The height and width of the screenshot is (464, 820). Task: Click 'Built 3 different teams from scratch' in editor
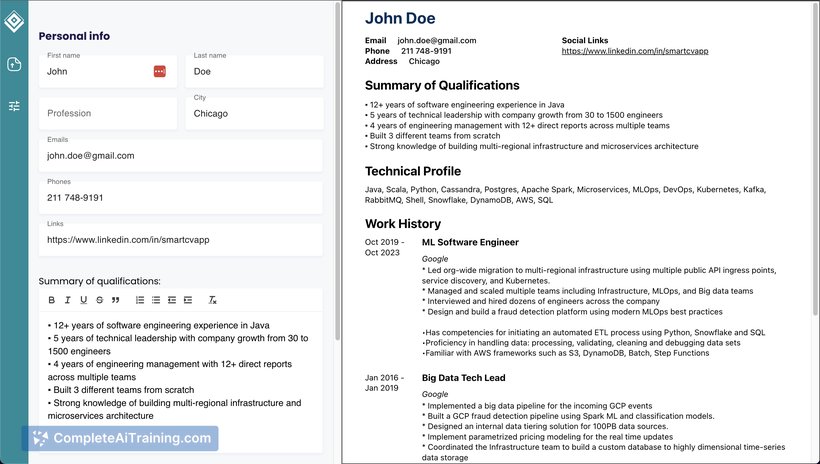click(123, 390)
